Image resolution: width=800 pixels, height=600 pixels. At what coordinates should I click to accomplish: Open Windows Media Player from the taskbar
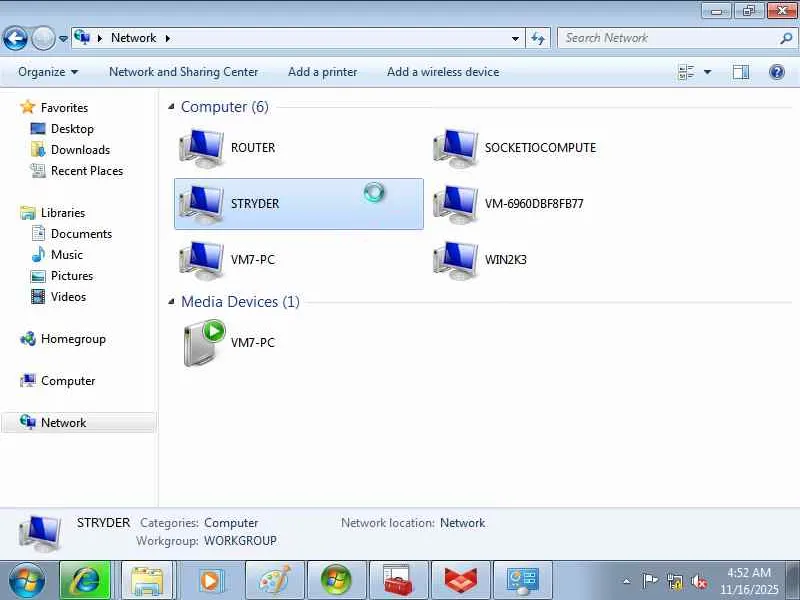tap(210, 581)
